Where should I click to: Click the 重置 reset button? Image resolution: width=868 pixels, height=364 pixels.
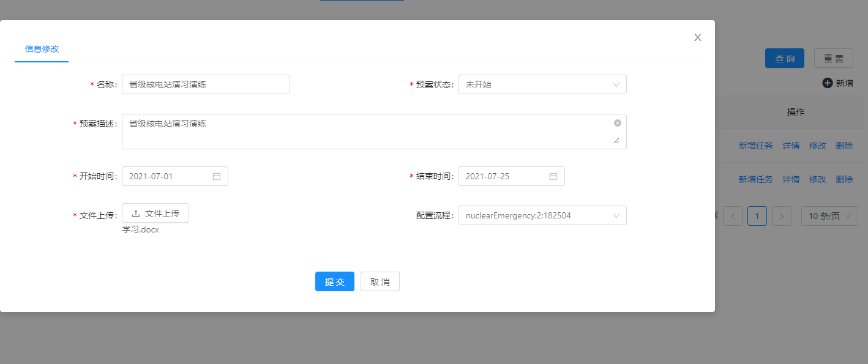[833, 58]
